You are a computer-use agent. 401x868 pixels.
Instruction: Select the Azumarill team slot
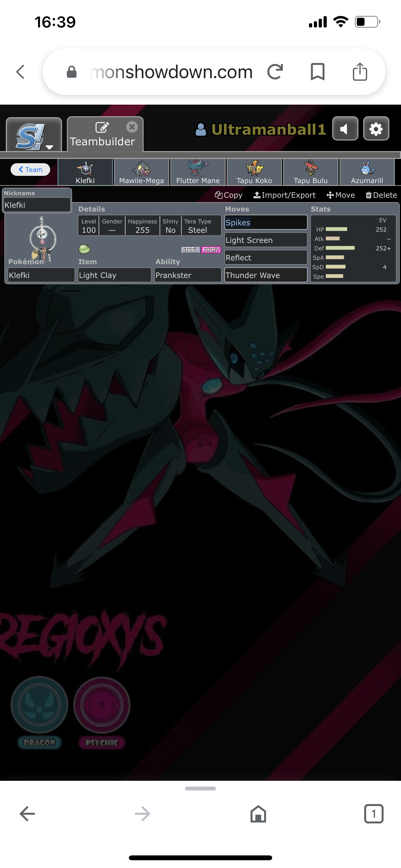point(367,172)
